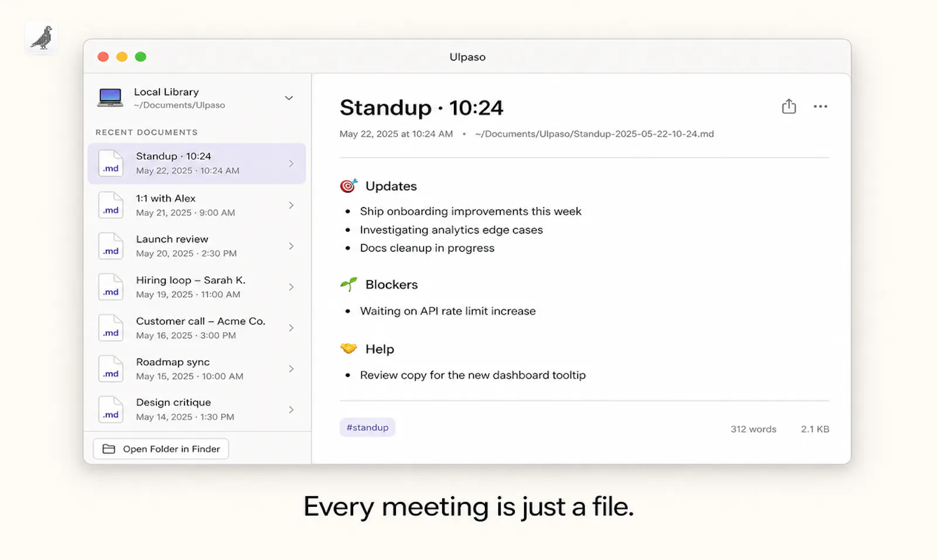Click 'Investigating analytics edge cases' bullet

[x=452, y=230]
